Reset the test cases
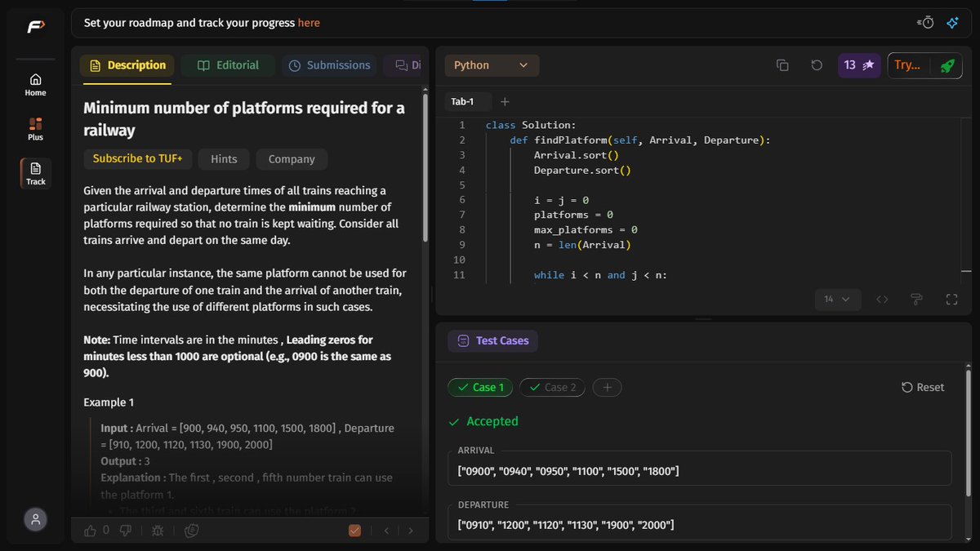The image size is (980, 551). coord(923,388)
